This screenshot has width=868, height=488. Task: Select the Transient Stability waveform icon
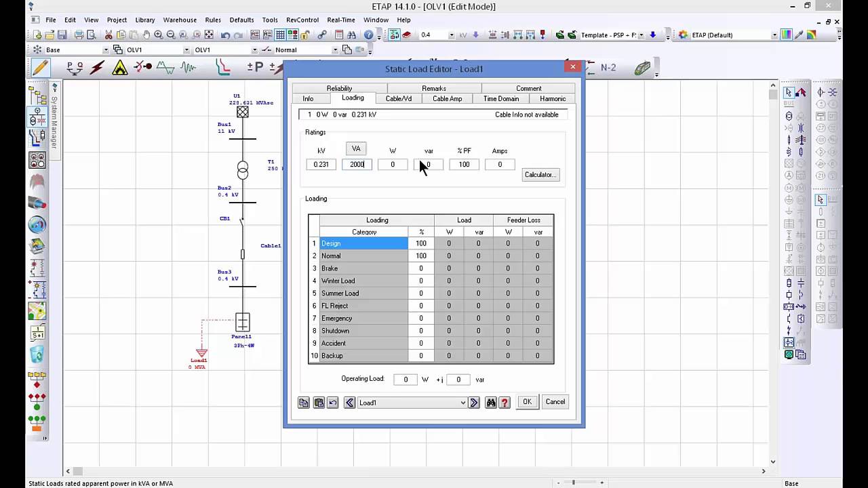coord(188,67)
